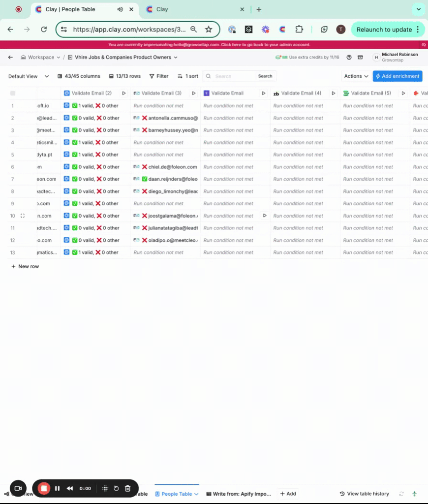Screen dimensions: 428x504
Task: Pause the screen recording
Action: point(57,488)
